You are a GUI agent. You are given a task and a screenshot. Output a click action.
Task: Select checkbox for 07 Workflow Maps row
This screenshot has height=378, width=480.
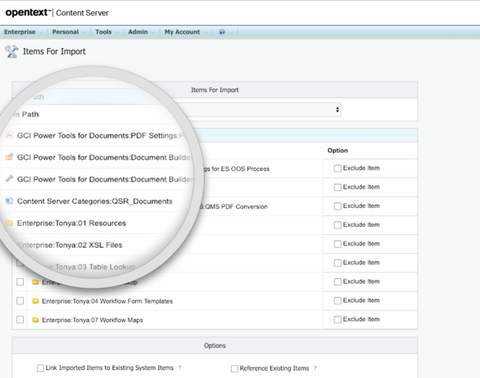20,320
